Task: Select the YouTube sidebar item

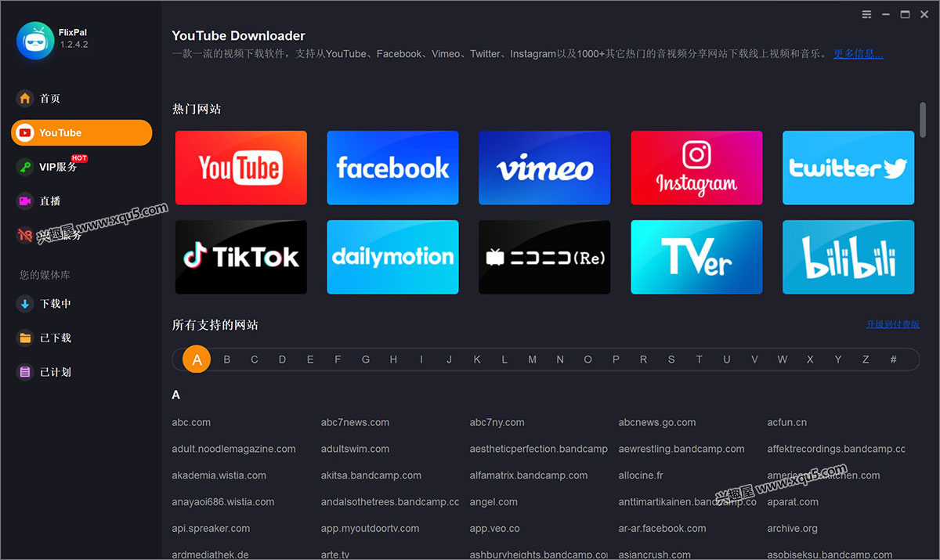Action: click(x=81, y=133)
